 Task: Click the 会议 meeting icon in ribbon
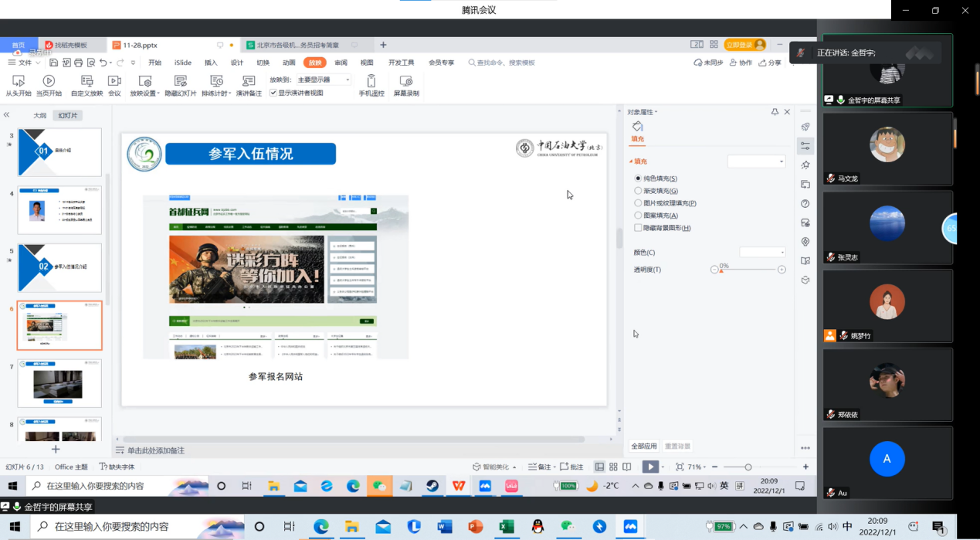[114, 81]
